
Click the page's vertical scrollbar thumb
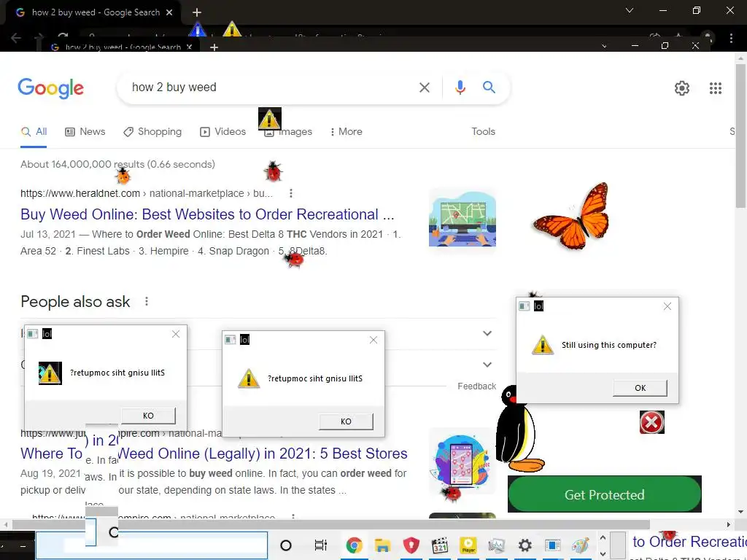(x=740, y=136)
